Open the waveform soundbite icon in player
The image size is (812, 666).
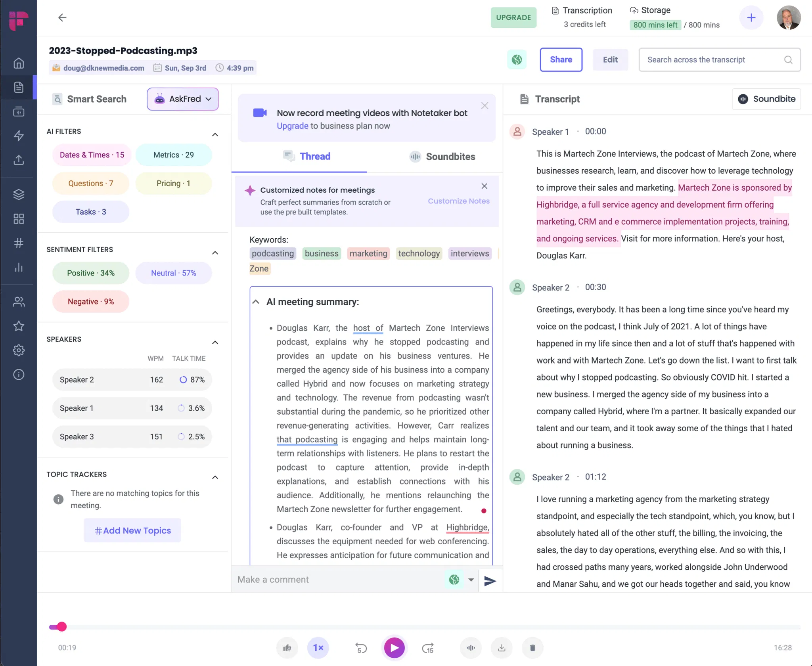coord(471,648)
